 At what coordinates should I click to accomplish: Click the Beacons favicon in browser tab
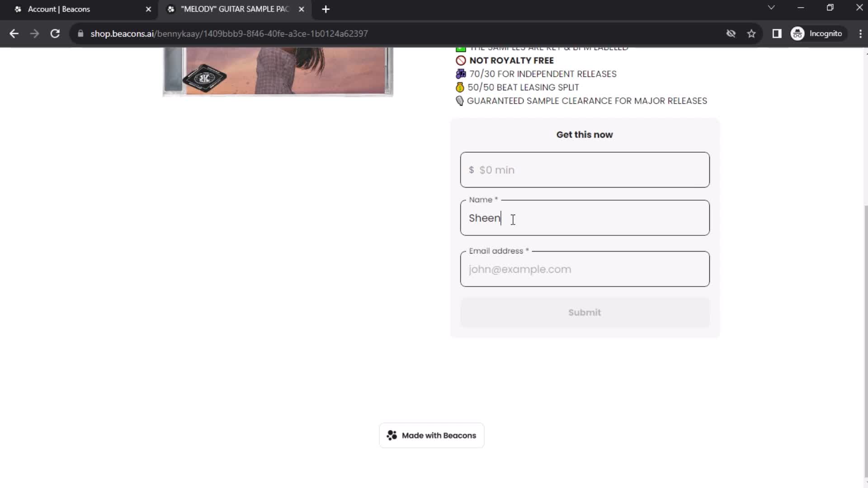18,9
